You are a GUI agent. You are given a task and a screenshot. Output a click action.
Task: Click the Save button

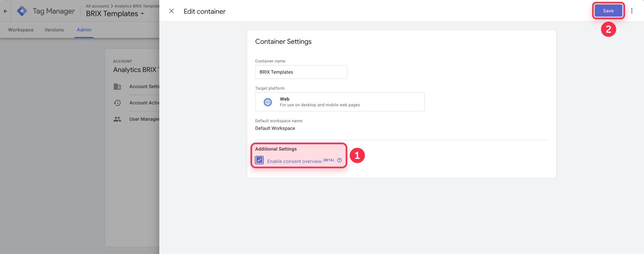click(608, 11)
